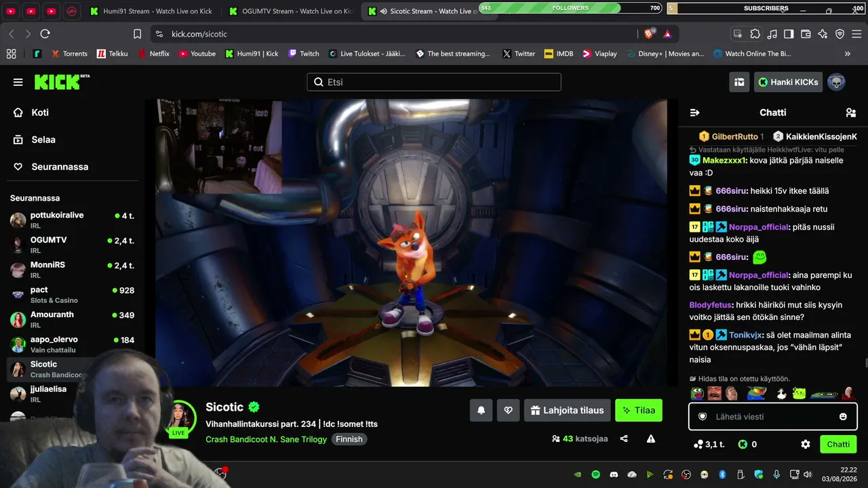Open the Kick dashboard icon beside Hanki KICKs
This screenshot has width=868, height=488.
(739, 82)
